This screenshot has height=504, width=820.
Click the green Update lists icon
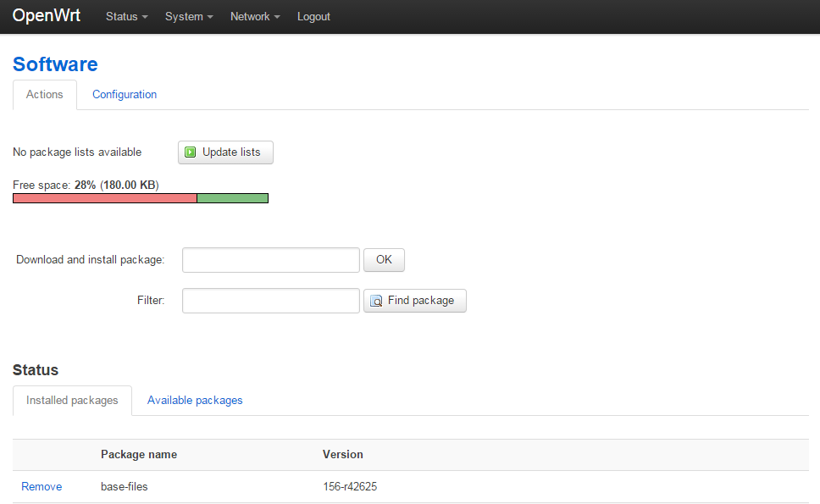191,152
